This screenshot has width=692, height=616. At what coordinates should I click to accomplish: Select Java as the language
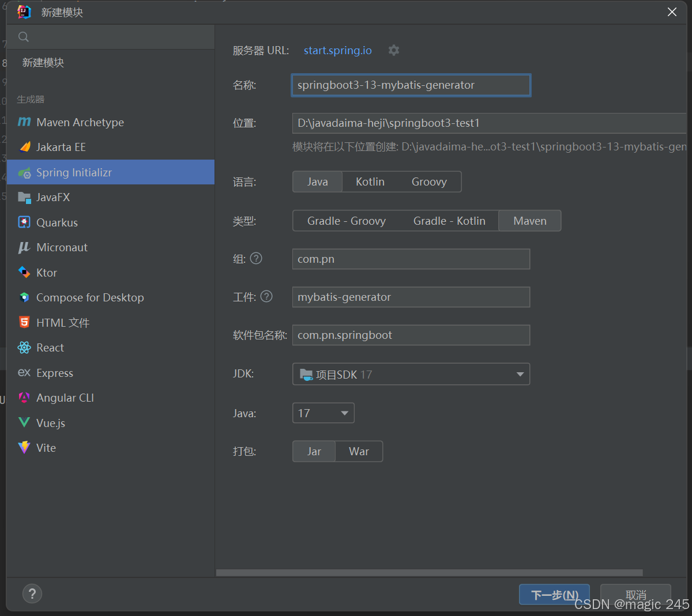[x=318, y=182]
